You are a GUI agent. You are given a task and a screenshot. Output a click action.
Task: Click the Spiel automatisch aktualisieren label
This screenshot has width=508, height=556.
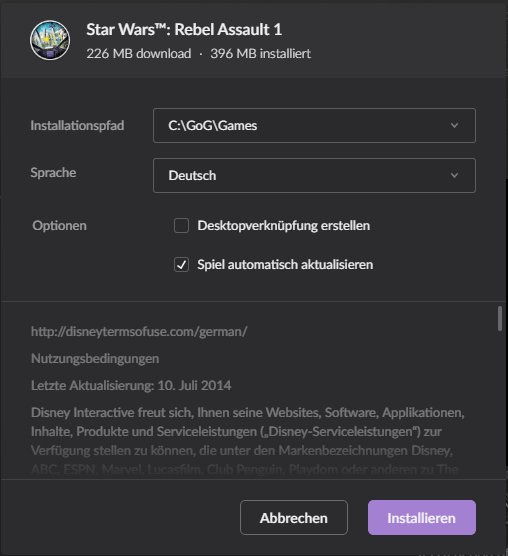click(x=285, y=265)
